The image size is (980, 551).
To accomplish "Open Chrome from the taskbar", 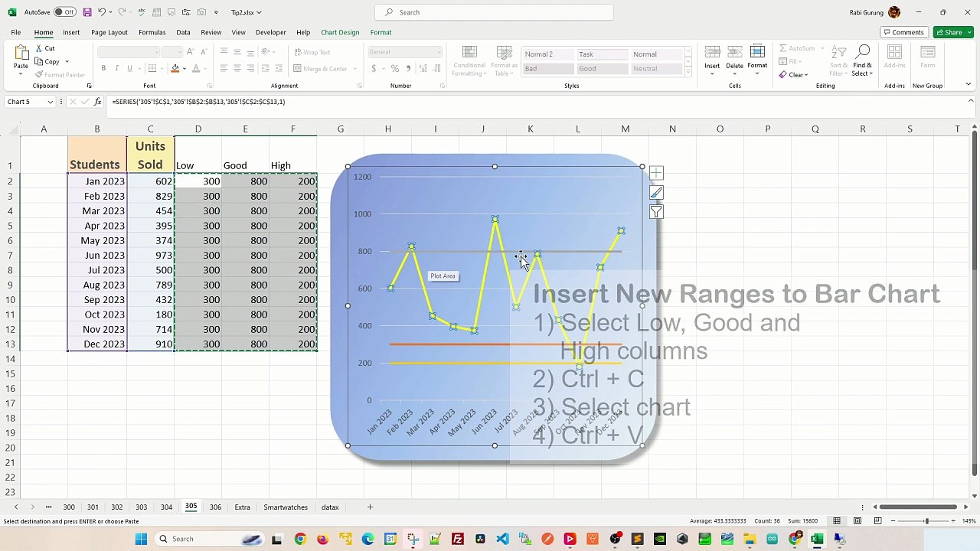I will coord(300,539).
